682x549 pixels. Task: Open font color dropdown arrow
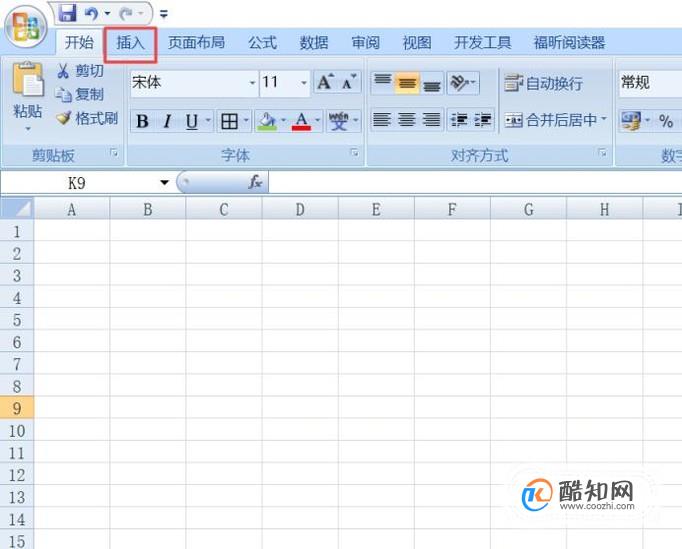[x=318, y=120]
